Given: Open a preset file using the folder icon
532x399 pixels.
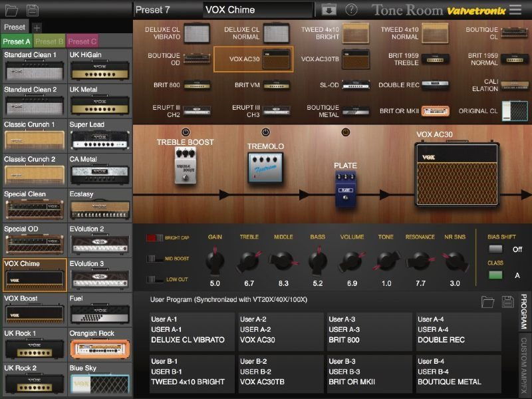Looking at the screenshot, I should (x=11, y=10).
